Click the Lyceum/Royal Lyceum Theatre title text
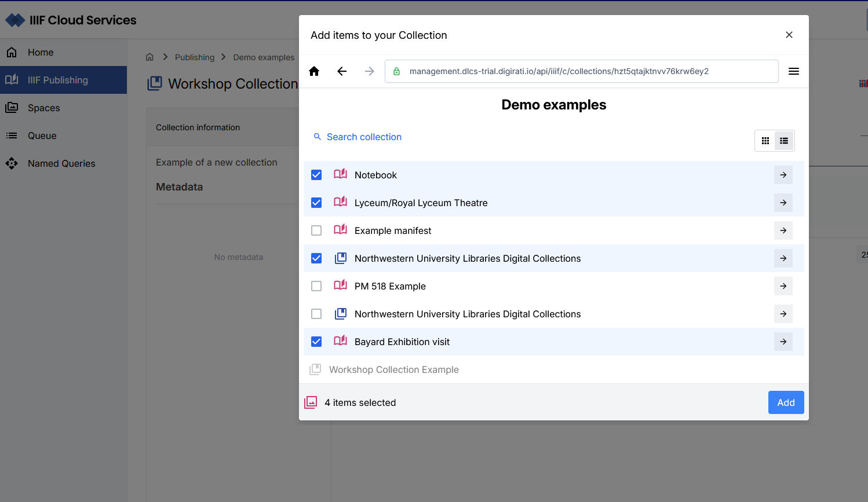Viewport: 868px width, 502px height. (x=421, y=203)
